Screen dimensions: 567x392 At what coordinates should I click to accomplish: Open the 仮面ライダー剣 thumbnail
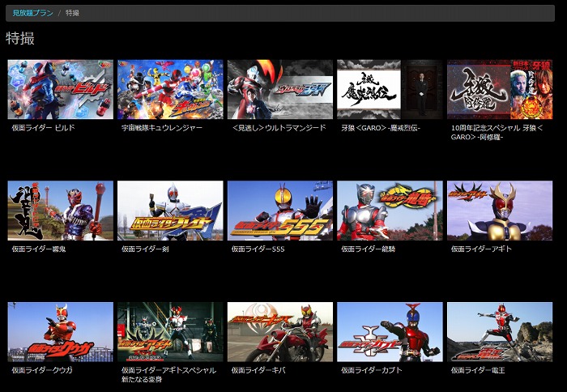pyautogui.click(x=170, y=211)
